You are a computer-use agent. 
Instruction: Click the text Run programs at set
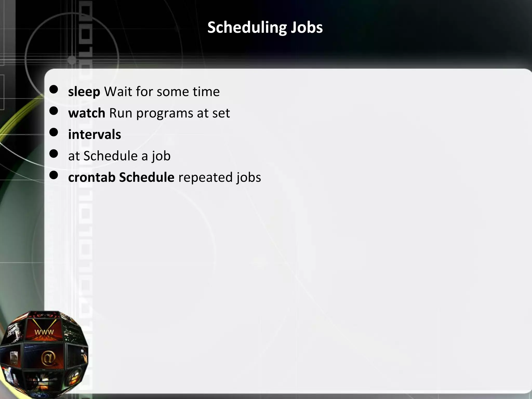click(x=170, y=113)
